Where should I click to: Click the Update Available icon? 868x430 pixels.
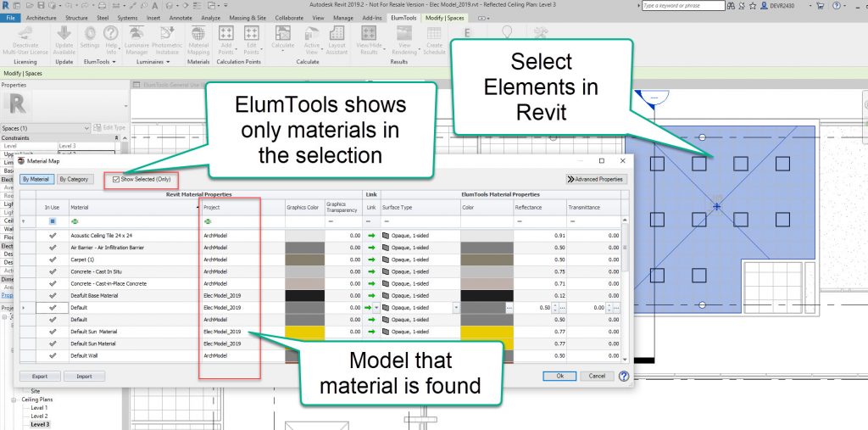(64, 33)
